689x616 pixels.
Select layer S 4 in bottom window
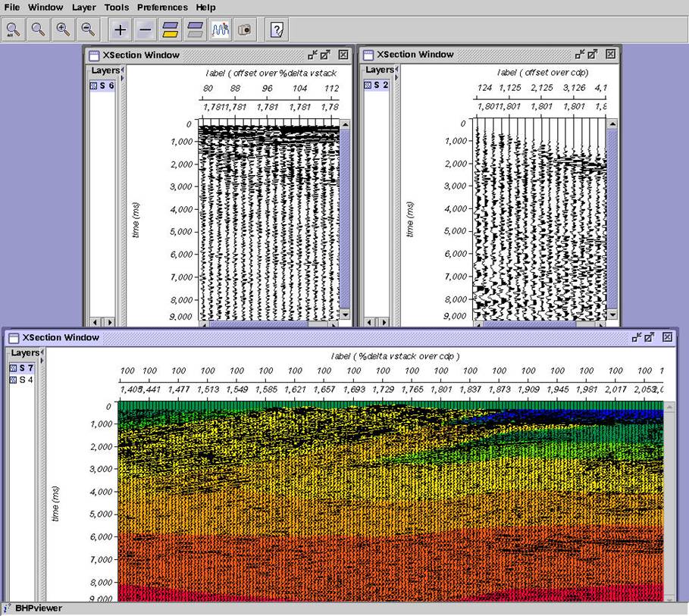[26, 380]
